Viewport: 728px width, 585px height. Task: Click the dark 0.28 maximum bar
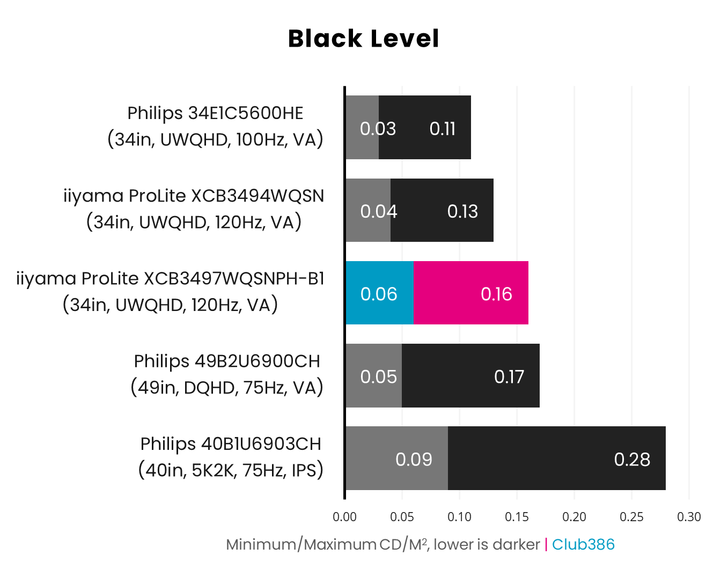pyautogui.click(x=556, y=458)
